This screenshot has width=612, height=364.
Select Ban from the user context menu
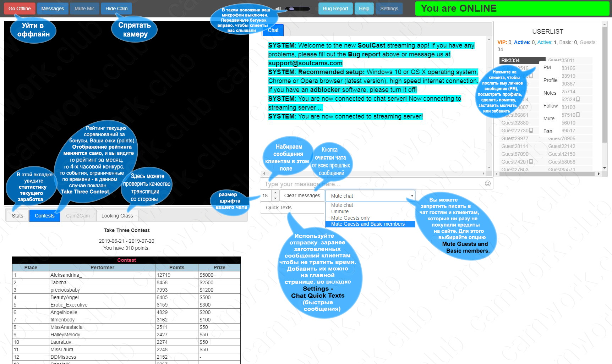548,131
